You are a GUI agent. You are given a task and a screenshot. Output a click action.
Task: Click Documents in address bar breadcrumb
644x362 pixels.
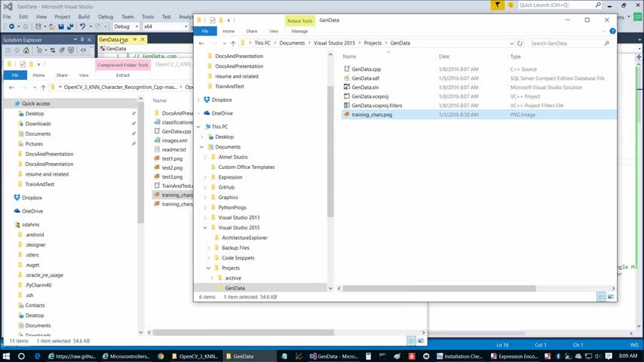(292, 43)
